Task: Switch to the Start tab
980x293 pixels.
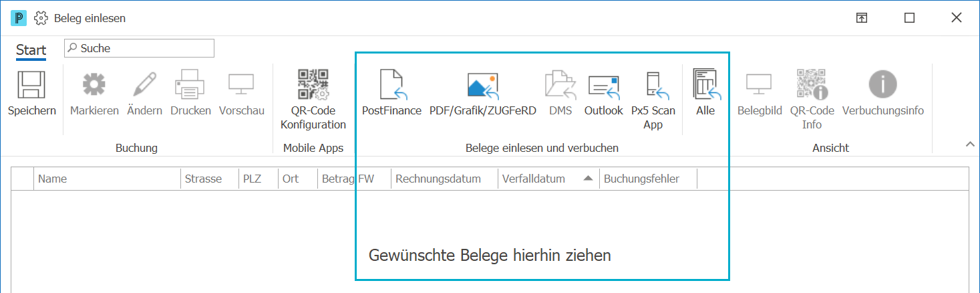Action: 31,50
